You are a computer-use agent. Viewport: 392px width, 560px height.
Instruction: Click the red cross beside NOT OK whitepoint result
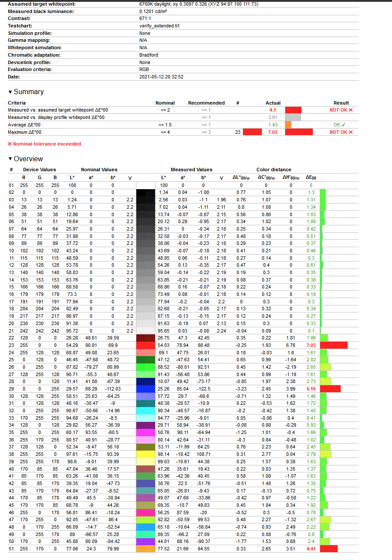tap(351, 110)
